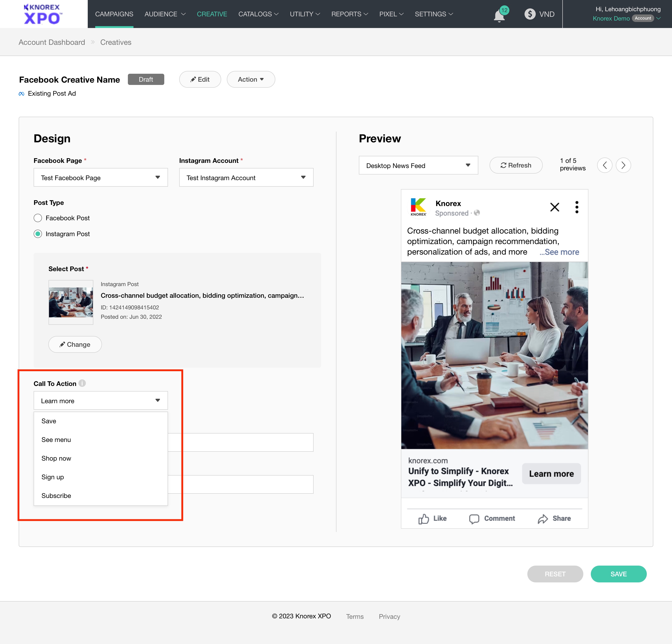Close the ad preview with X icon
Image resolution: width=672 pixels, height=644 pixels.
tap(554, 207)
